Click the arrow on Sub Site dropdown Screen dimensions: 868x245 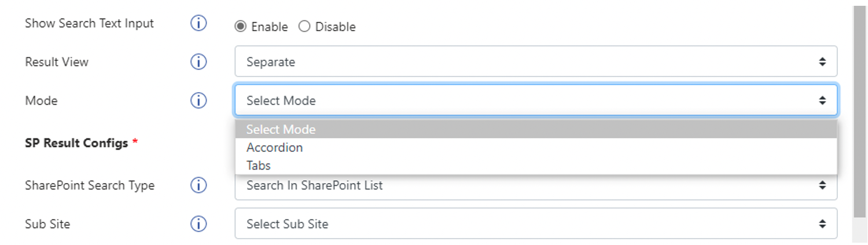coord(822,224)
